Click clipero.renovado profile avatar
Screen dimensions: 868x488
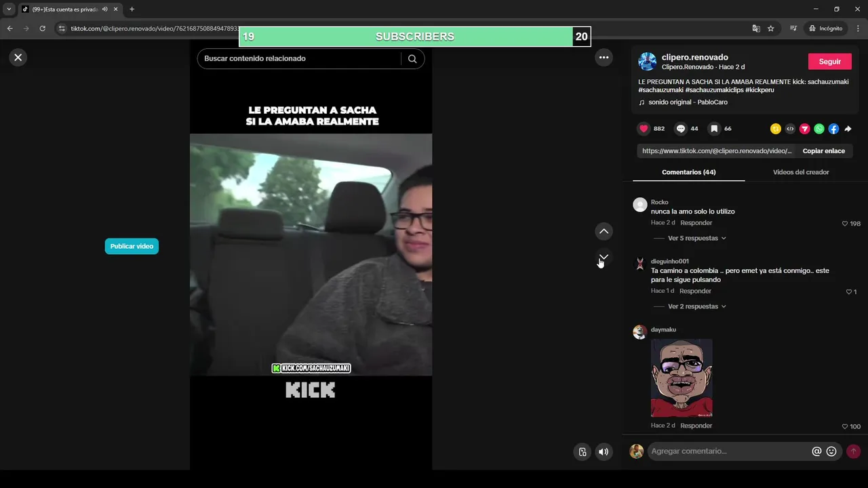[x=647, y=62]
